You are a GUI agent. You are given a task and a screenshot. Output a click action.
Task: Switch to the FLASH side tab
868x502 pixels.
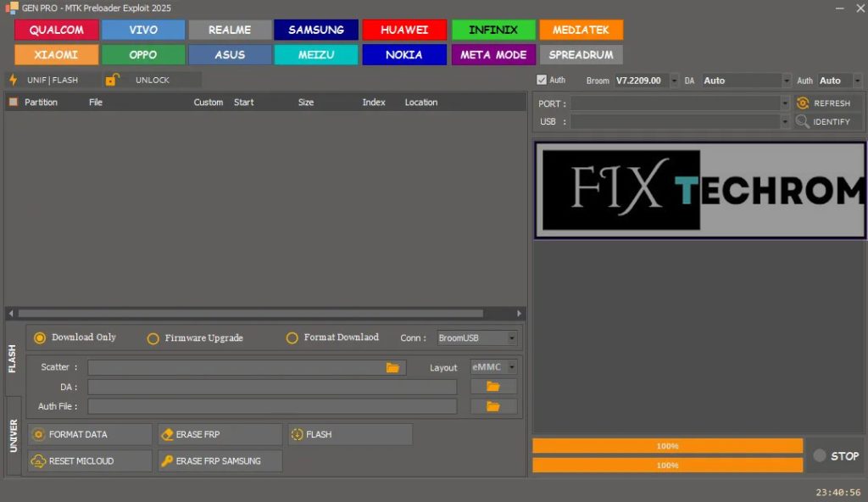click(x=13, y=359)
